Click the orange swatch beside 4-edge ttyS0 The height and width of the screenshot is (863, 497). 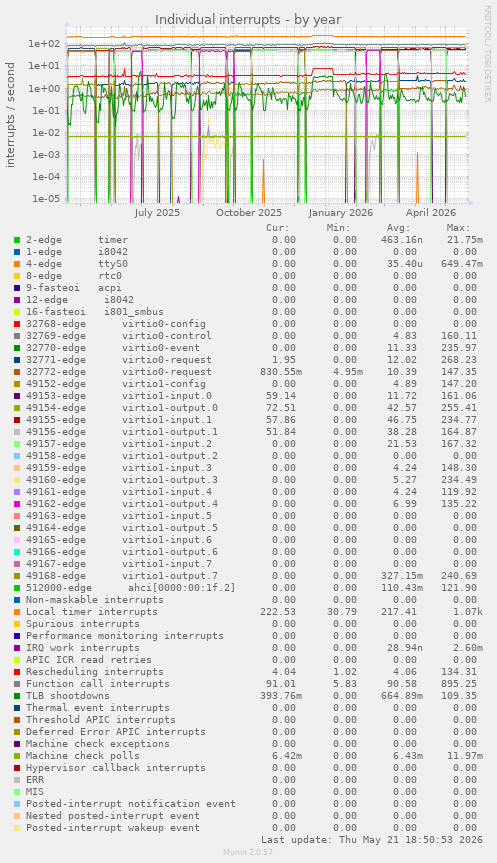(17, 264)
